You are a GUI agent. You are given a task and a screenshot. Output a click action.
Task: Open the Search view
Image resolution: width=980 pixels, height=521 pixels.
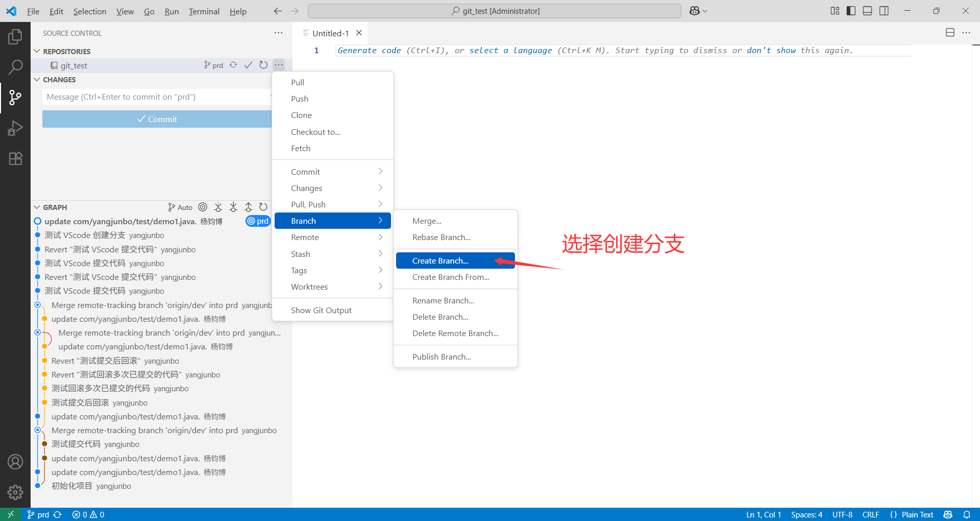coord(15,67)
